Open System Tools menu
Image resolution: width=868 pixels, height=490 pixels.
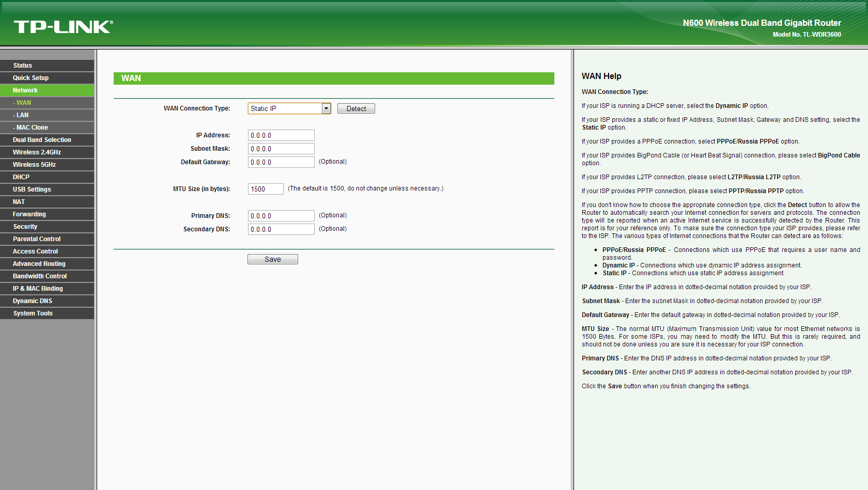(x=47, y=313)
